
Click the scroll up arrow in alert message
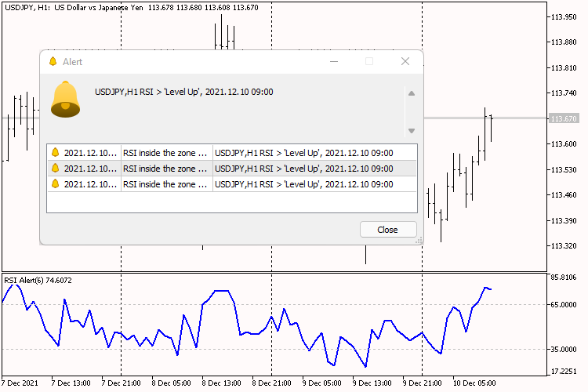(412, 93)
